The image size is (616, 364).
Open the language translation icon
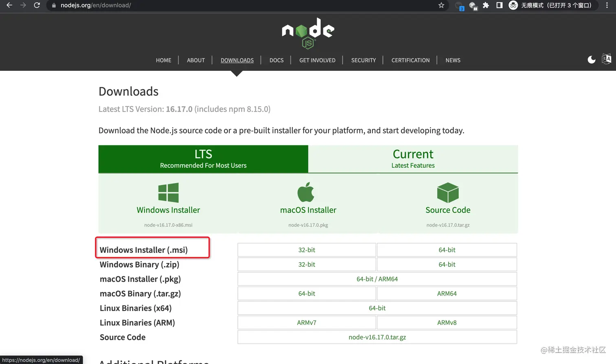607,59
